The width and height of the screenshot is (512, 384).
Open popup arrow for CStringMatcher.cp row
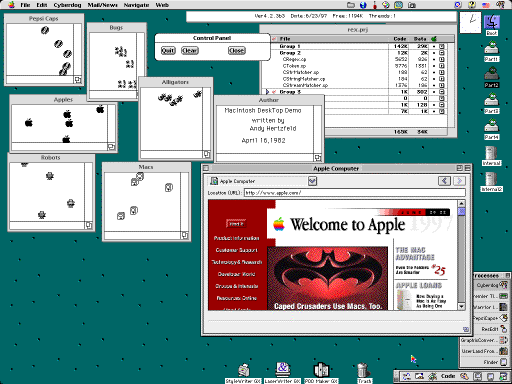coord(442,79)
